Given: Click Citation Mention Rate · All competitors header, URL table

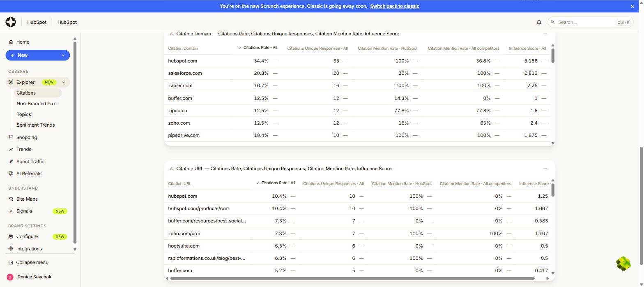Looking at the screenshot, I should tap(475, 184).
